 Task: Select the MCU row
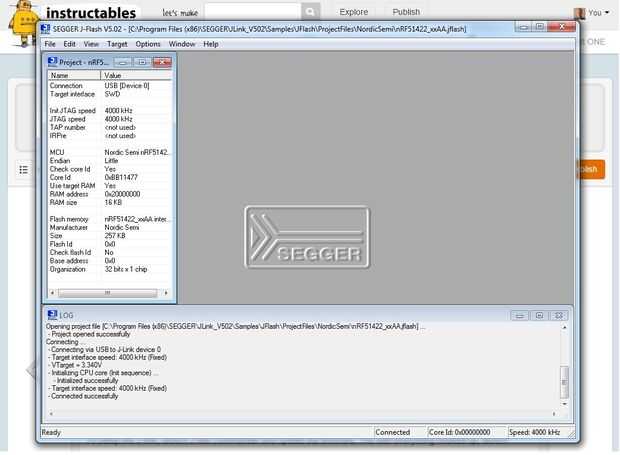110,152
